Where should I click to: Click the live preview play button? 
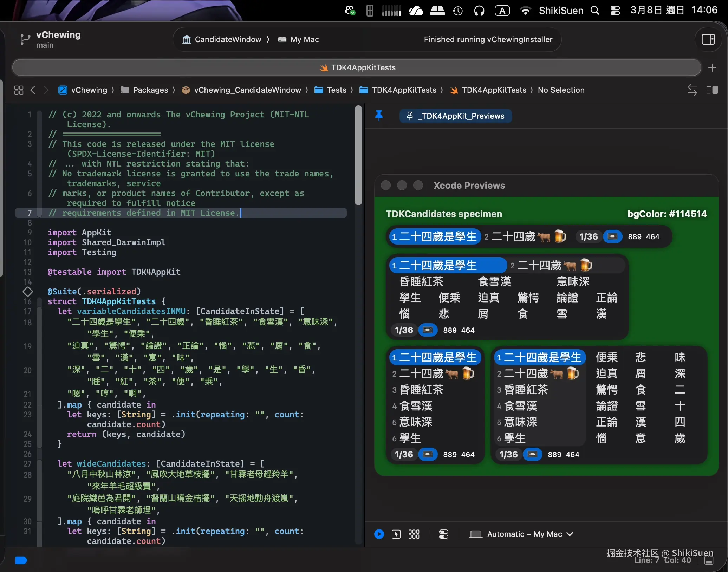click(379, 534)
